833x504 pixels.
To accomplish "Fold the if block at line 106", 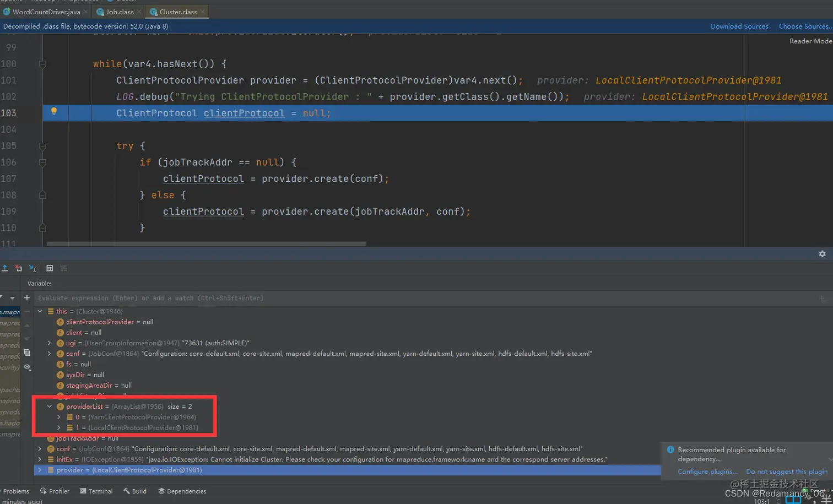I will [42, 162].
